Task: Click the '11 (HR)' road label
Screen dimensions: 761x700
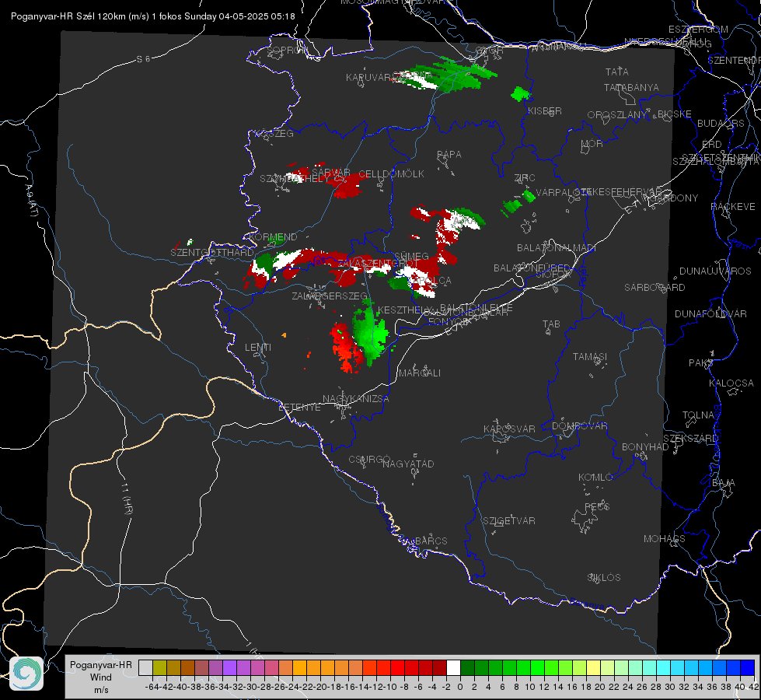Action: click(x=127, y=499)
